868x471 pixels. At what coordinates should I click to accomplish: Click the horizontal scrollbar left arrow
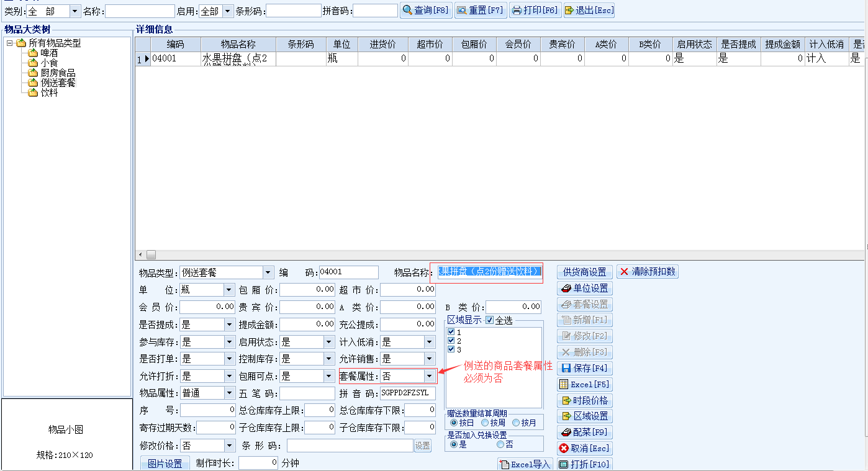[x=140, y=255]
